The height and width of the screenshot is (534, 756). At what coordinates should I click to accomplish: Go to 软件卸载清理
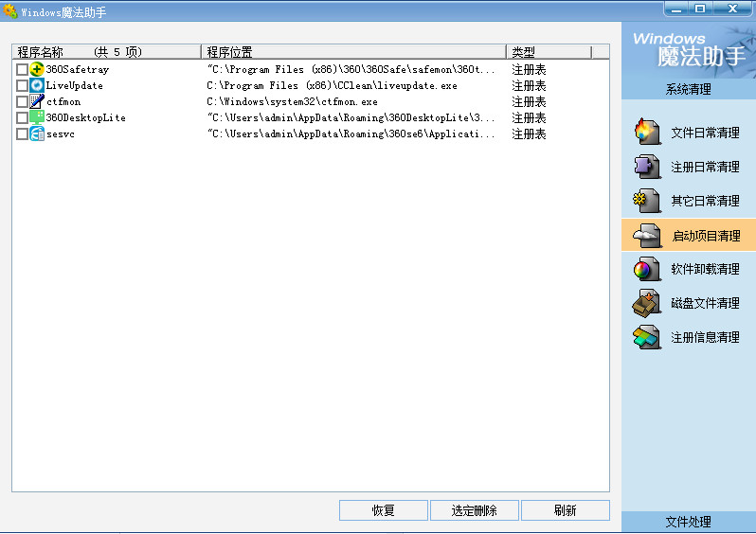[x=689, y=269]
